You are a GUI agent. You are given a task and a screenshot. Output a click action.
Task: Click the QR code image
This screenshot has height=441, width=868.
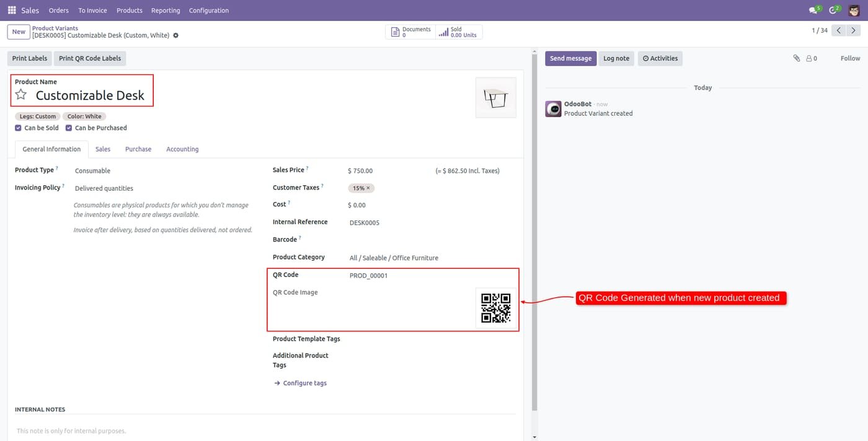pyautogui.click(x=496, y=308)
